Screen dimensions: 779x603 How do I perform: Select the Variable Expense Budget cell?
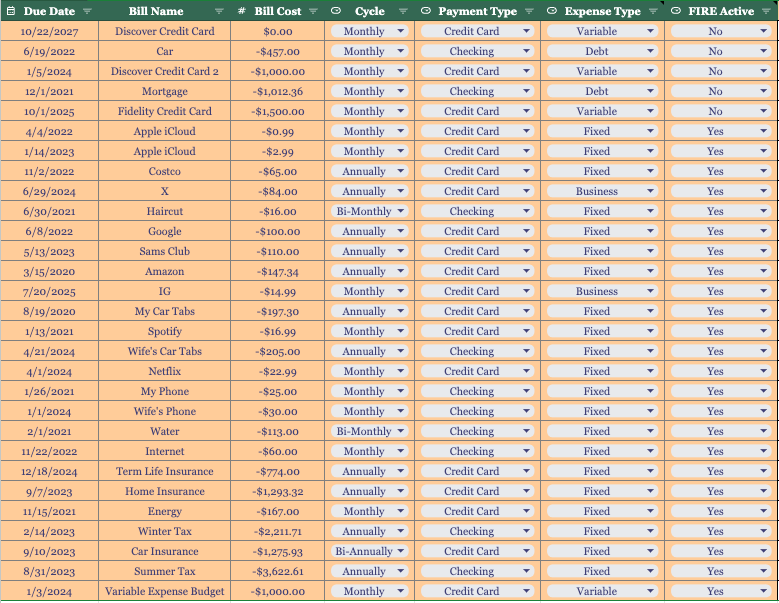[164, 591]
